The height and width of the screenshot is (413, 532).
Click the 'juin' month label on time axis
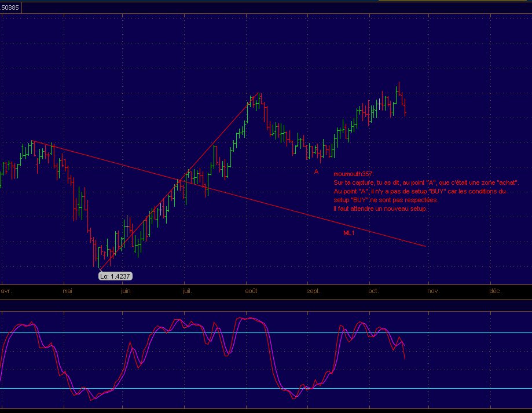pos(126,291)
